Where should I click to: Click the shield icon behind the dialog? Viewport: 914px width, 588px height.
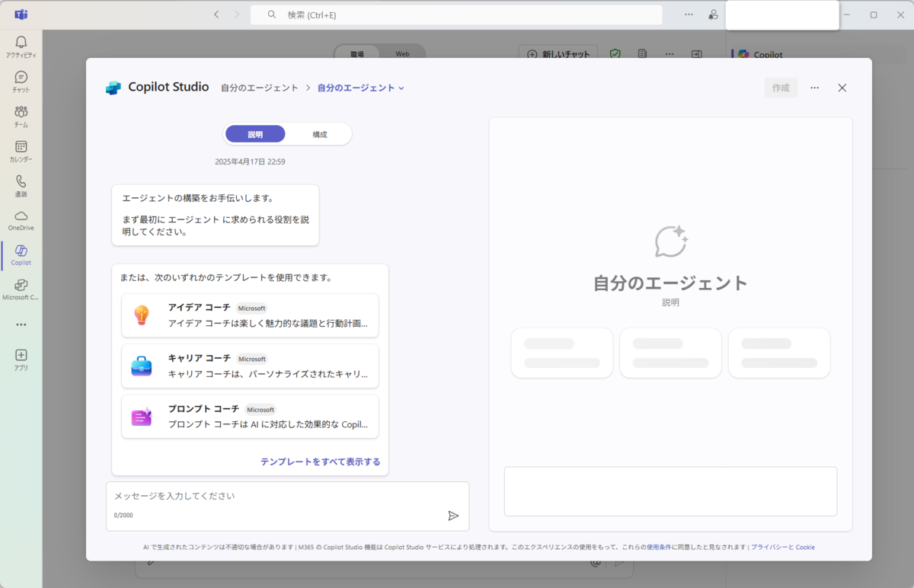point(615,54)
